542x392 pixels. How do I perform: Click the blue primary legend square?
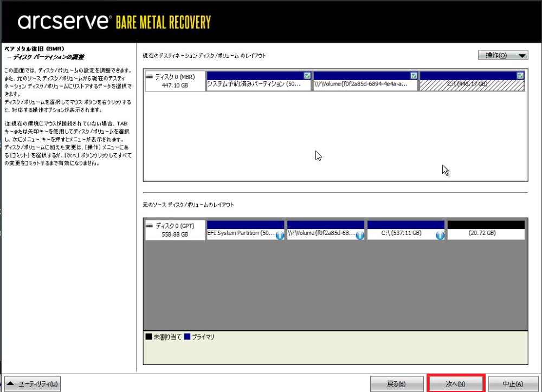point(186,337)
